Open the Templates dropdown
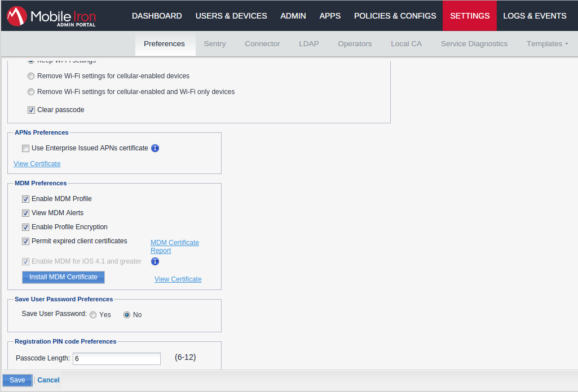Screen dimensions: 578x392 click(x=547, y=43)
